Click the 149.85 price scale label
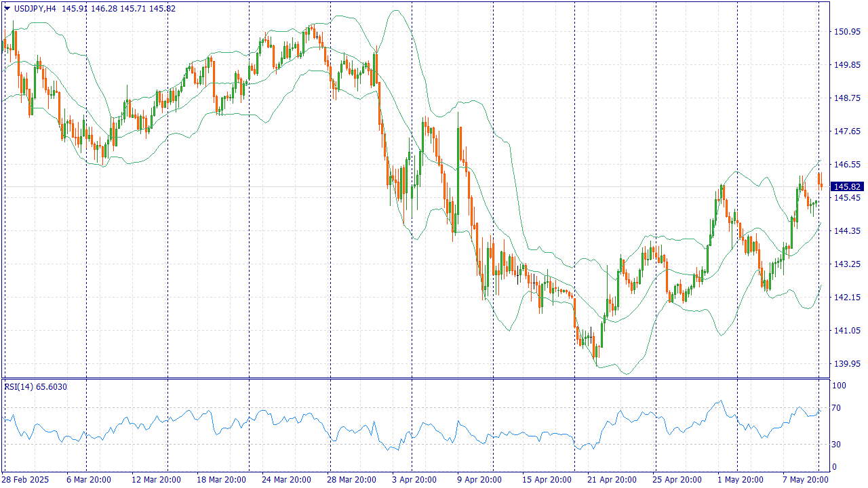Image resolution: width=868 pixels, height=488 pixels. [x=848, y=65]
